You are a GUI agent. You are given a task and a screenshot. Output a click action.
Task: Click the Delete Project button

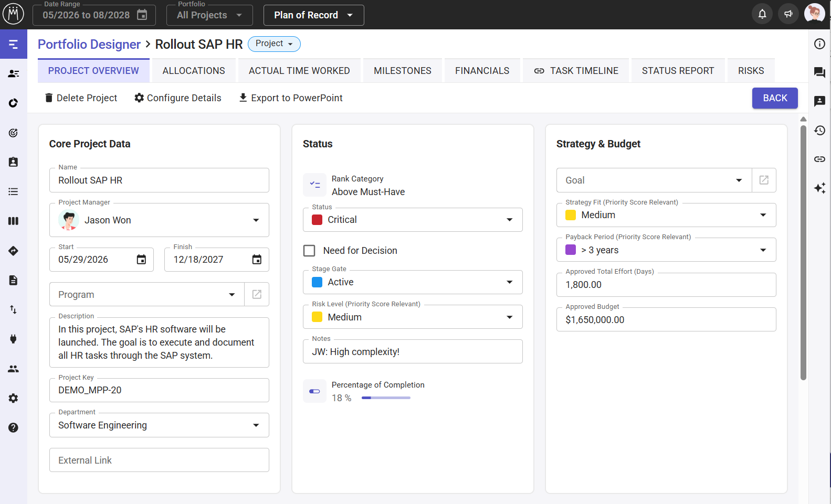[x=81, y=98]
